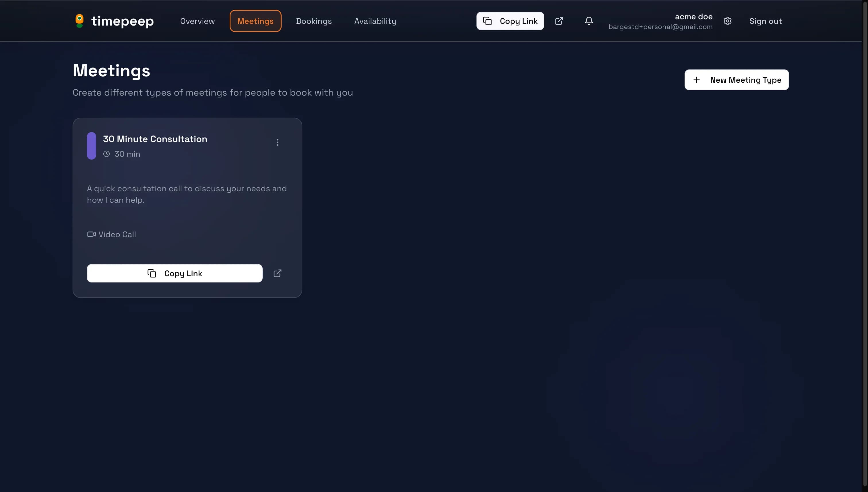The width and height of the screenshot is (868, 492).
Task: Click the timepeep logo icon
Action: [x=80, y=21]
